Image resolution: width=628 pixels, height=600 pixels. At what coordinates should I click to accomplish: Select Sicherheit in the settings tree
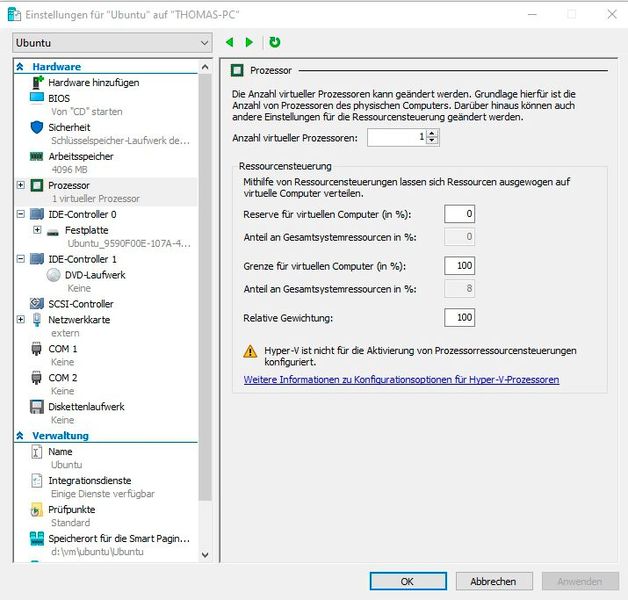[69, 127]
